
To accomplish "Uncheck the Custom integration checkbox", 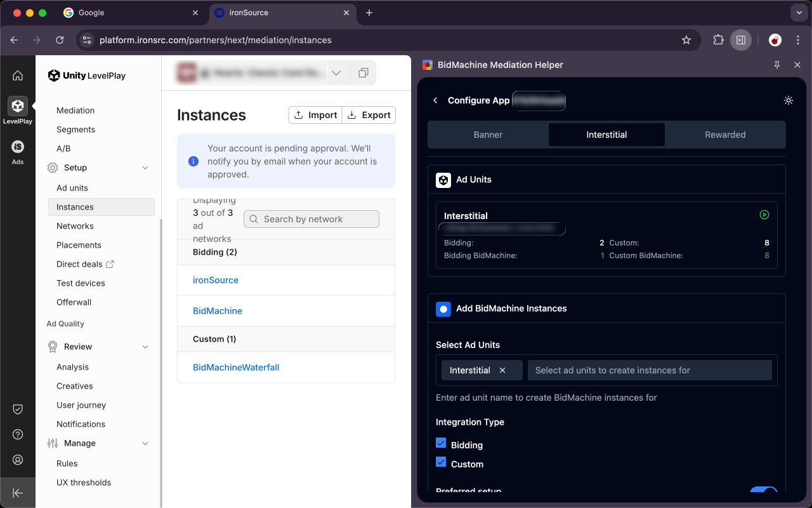I will 441,462.
